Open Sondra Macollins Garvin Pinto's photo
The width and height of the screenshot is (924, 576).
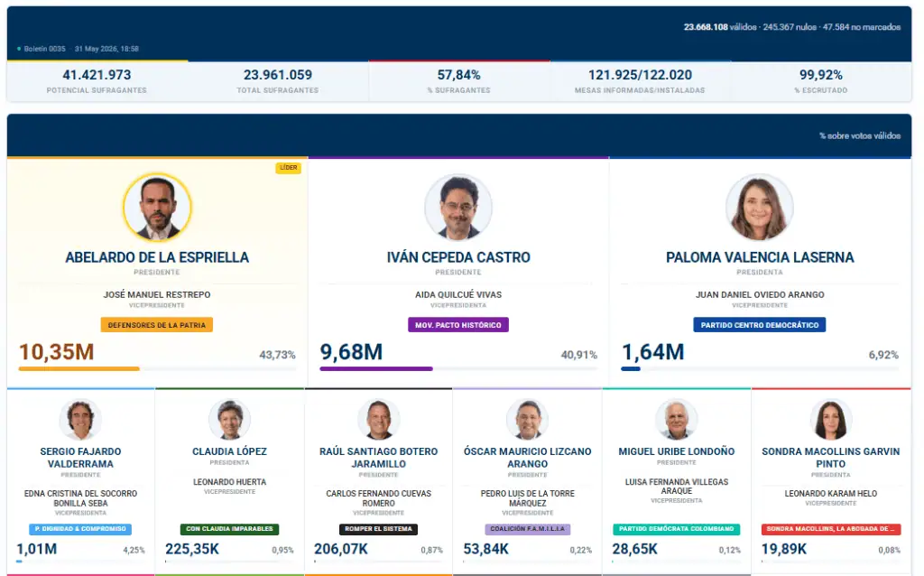pyautogui.click(x=831, y=420)
